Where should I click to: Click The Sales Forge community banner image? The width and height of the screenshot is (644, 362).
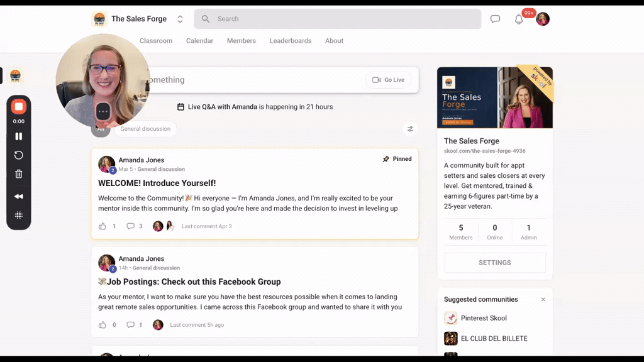495,97
